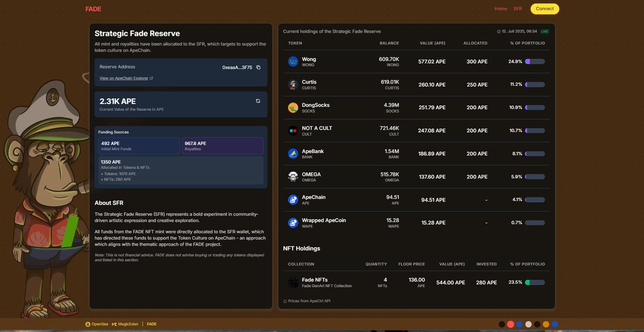Refresh the reserve value with the refresh icon
The width and height of the screenshot is (644, 332).
click(x=258, y=100)
